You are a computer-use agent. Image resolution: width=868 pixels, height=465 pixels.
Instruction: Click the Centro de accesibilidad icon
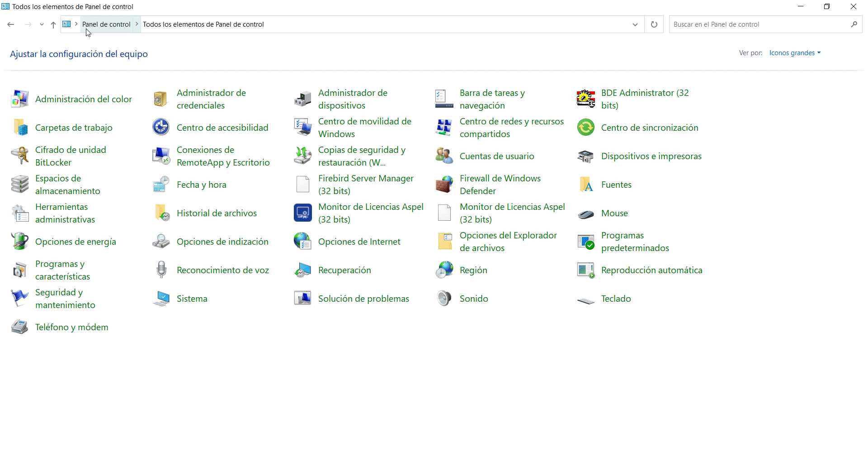tap(161, 128)
